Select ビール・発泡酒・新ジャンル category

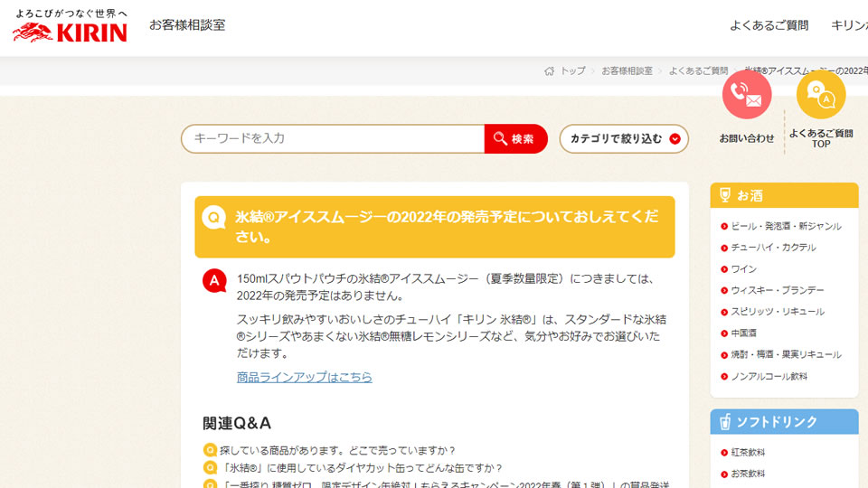786,226
